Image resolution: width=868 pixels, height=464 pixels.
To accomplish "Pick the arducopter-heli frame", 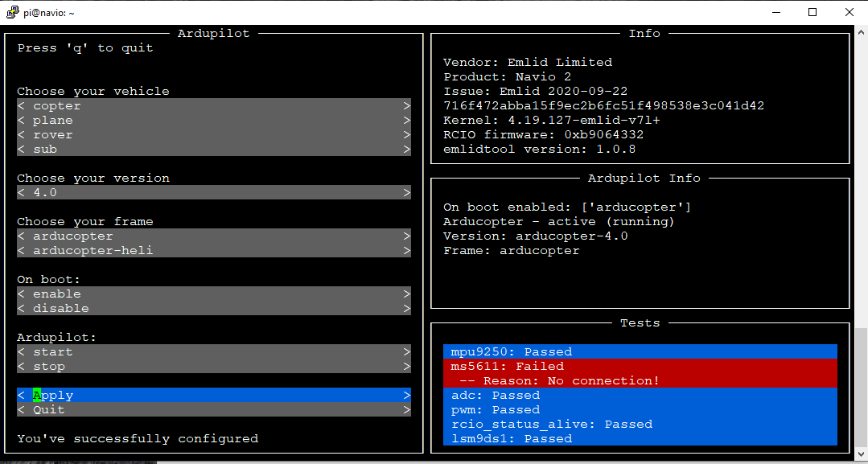I will tap(214, 250).
